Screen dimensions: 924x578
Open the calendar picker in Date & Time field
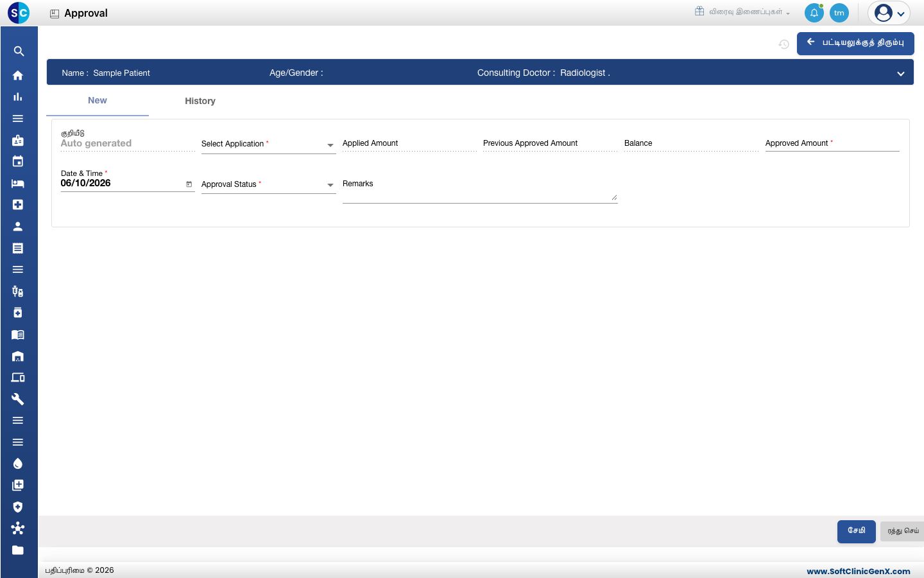coord(189,184)
